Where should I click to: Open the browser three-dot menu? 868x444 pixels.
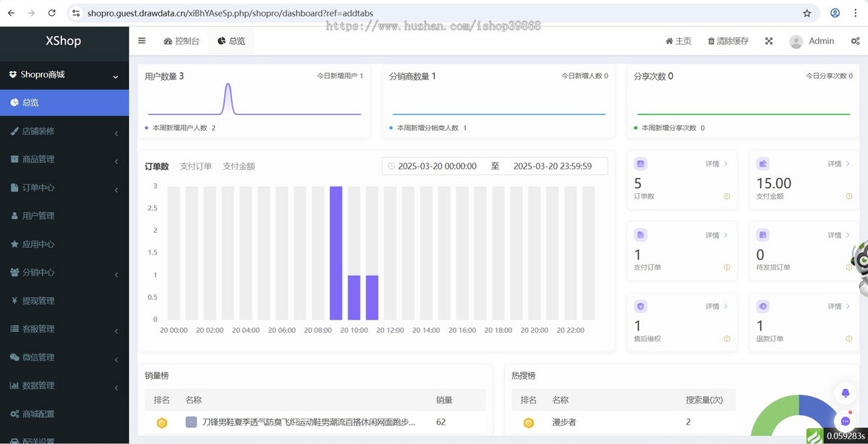coord(856,13)
